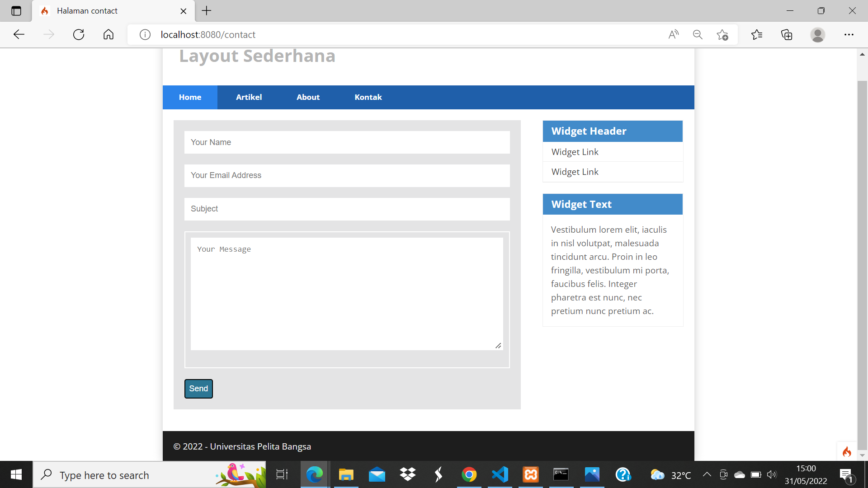Open the Artikel navigation menu item
868x488 pixels.
coord(249,97)
